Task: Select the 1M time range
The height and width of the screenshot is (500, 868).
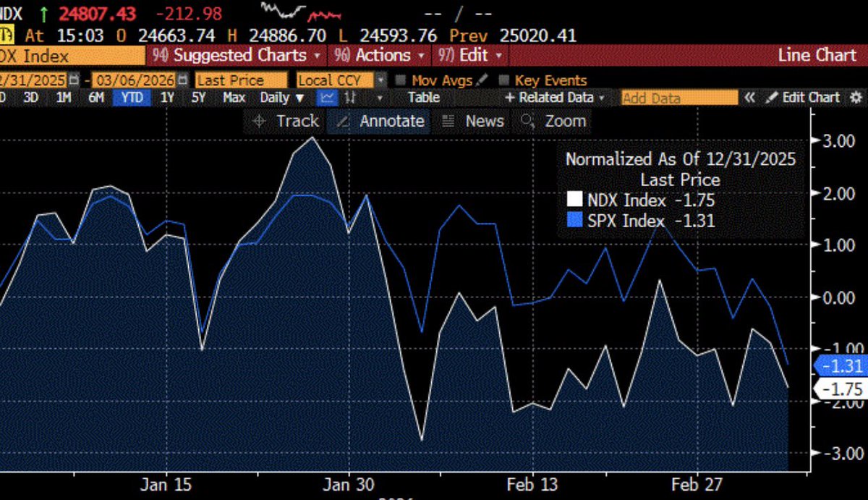Action: pyautogui.click(x=64, y=97)
